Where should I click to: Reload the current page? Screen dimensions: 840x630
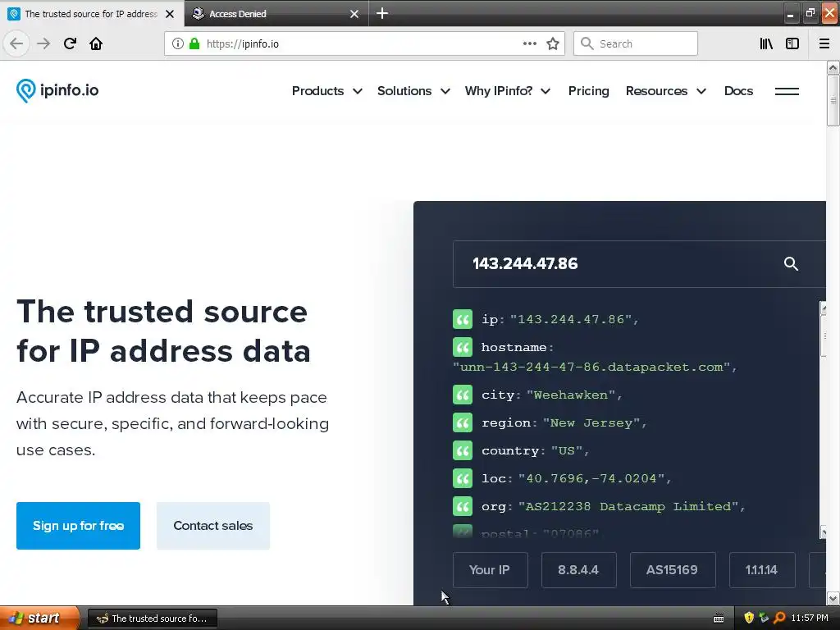70,43
